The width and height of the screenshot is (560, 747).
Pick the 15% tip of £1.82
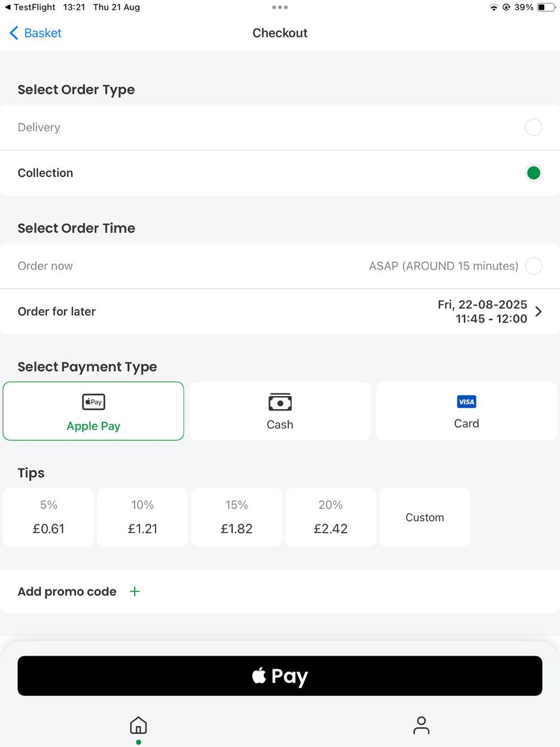236,517
